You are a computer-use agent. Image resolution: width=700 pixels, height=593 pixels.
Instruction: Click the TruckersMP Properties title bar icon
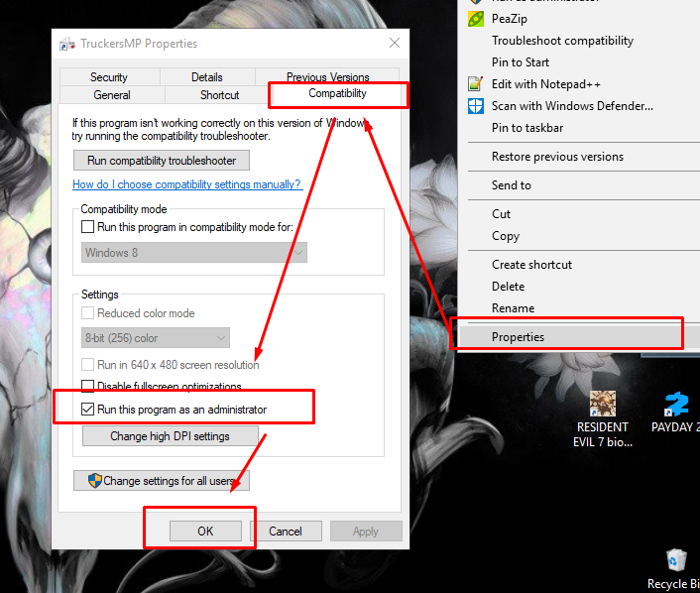pyautogui.click(x=67, y=44)
